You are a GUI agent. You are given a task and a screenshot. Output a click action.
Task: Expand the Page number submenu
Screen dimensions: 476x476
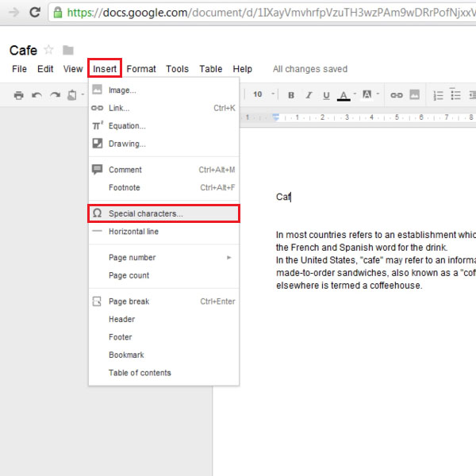click(x=229, y=257)
